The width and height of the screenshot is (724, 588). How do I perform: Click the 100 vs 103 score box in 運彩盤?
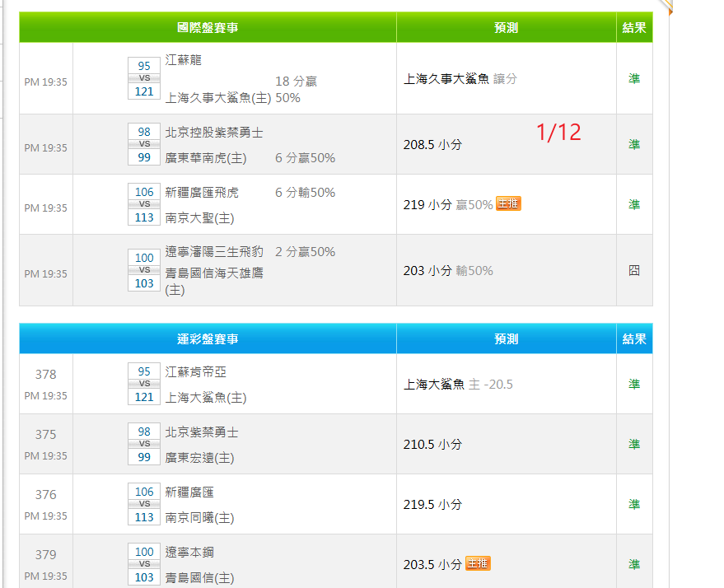coord(144,564)
